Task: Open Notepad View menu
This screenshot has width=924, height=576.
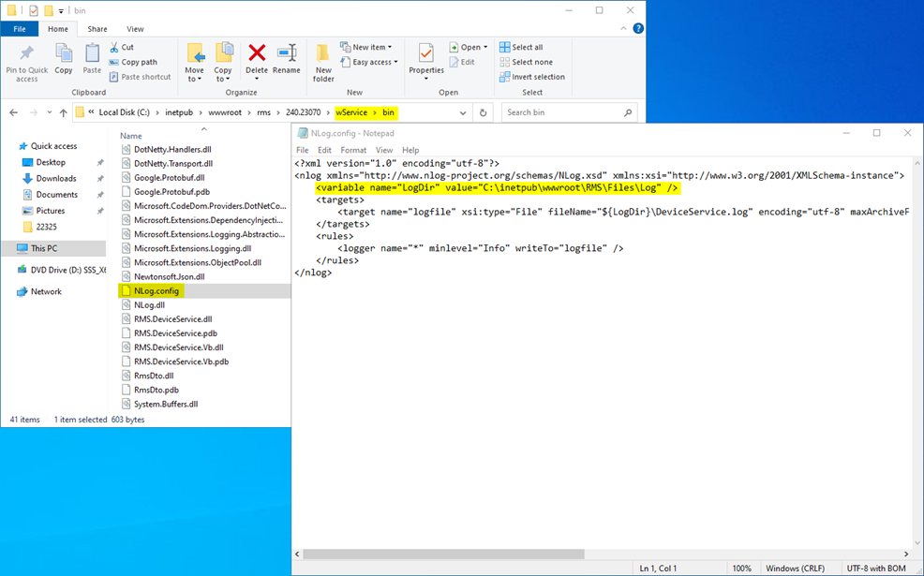Action: 384,150
